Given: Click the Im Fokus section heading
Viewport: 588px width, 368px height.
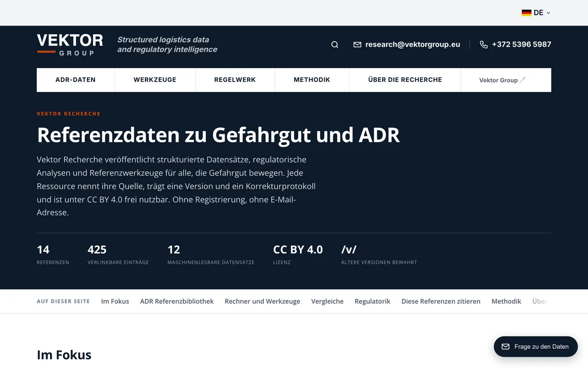Looking at the screenshot, I should 64,355.
